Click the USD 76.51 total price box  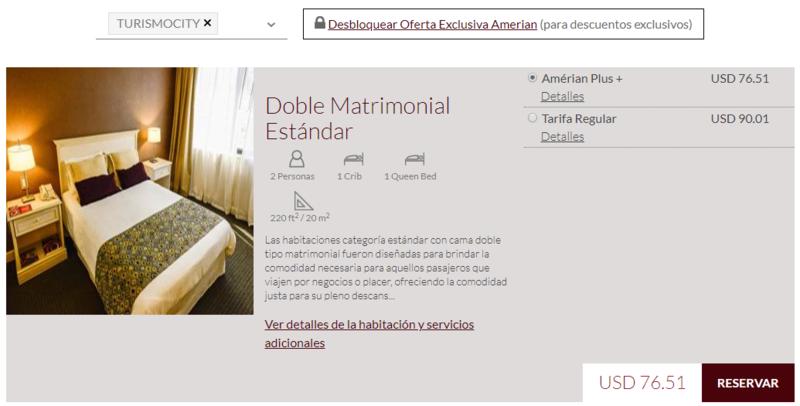click(642, 383)
